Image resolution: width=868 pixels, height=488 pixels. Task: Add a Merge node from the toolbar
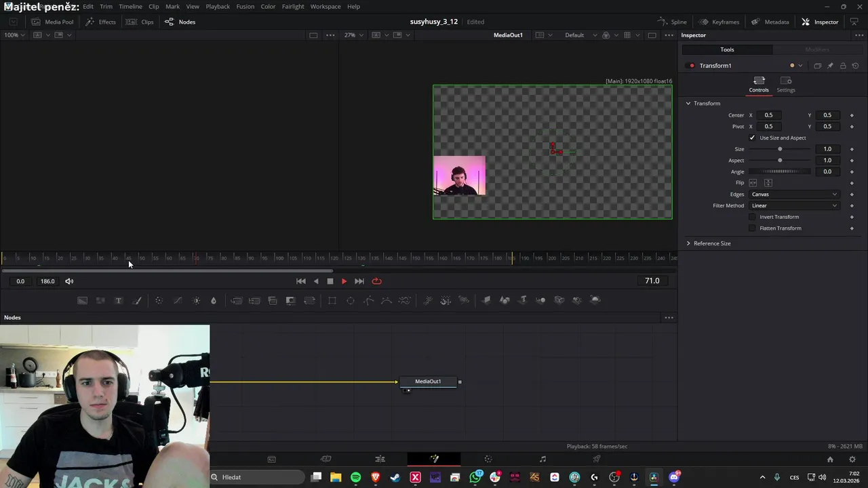tap(236, 300)
